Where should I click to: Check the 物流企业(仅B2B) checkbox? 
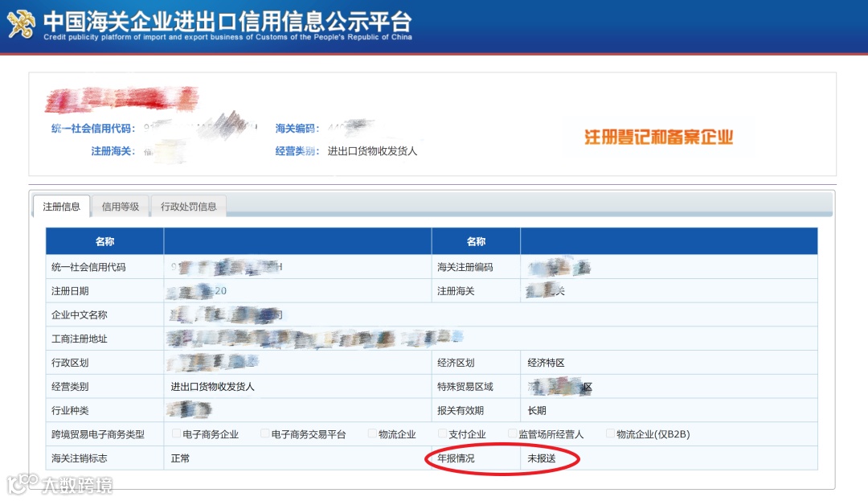610,433
